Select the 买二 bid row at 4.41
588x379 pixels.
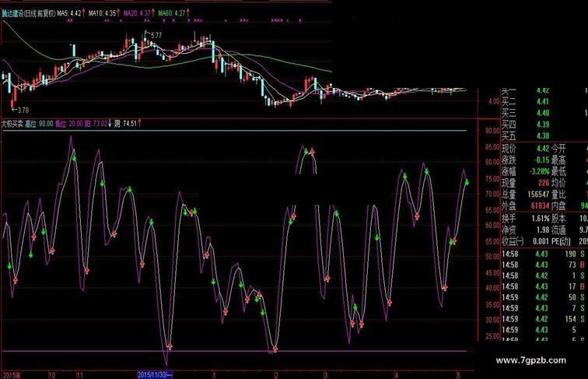544,102
